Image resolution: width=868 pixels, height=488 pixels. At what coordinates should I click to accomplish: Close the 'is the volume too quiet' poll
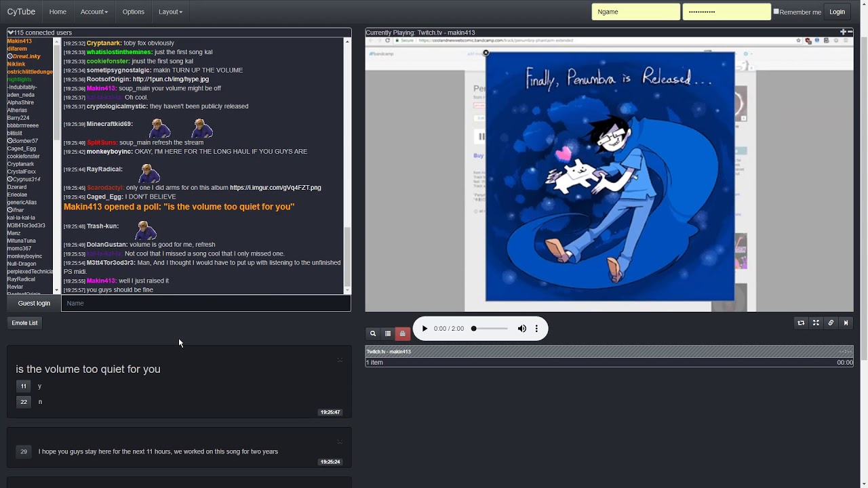click(340, 360)
